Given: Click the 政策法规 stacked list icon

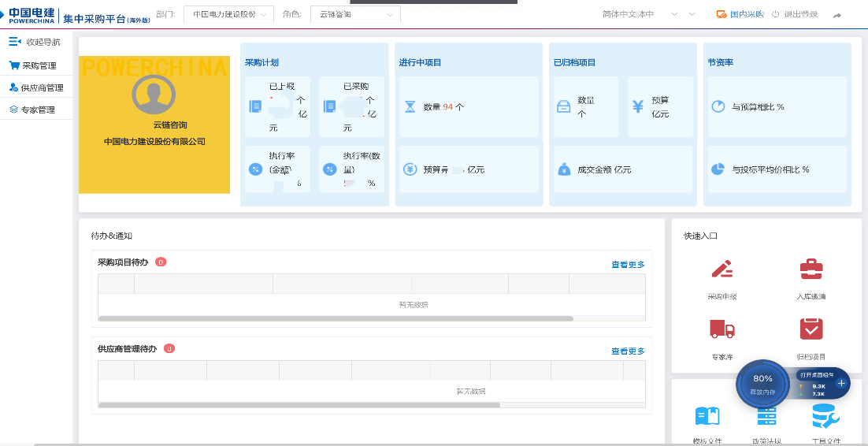Looking at the screenshot, I should tap(766, 418).
